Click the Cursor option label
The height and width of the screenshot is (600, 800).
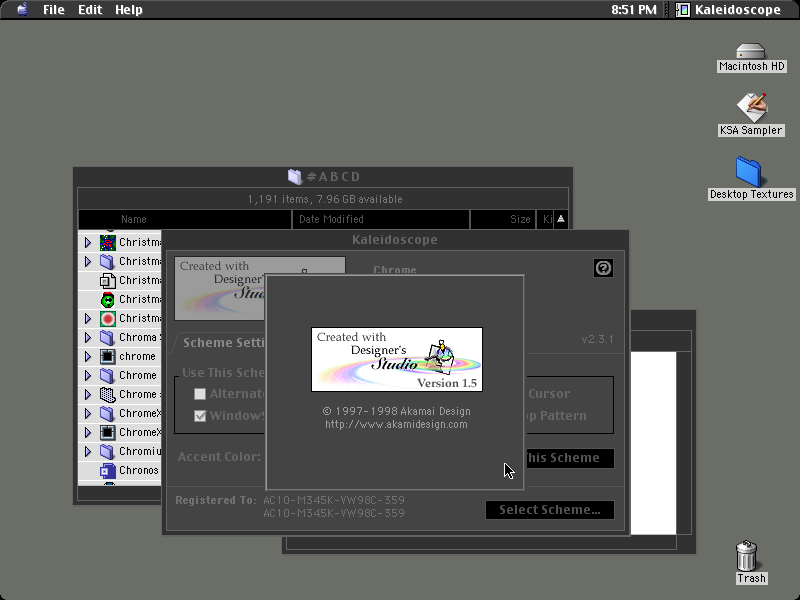(x=549, y=394)
